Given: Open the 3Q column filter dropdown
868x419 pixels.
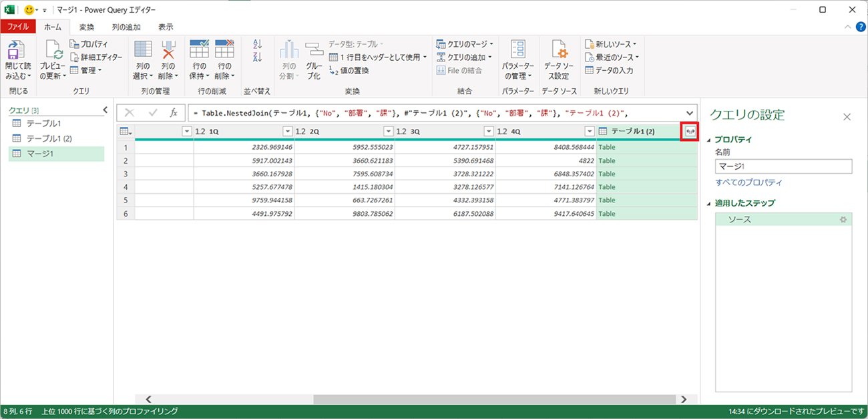Looking at the screenshot, I should pyautogui.click(x=489, y=132).
